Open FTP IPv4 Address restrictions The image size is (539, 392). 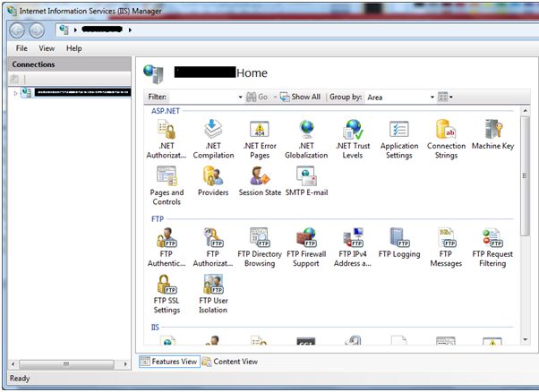point(353,247)
